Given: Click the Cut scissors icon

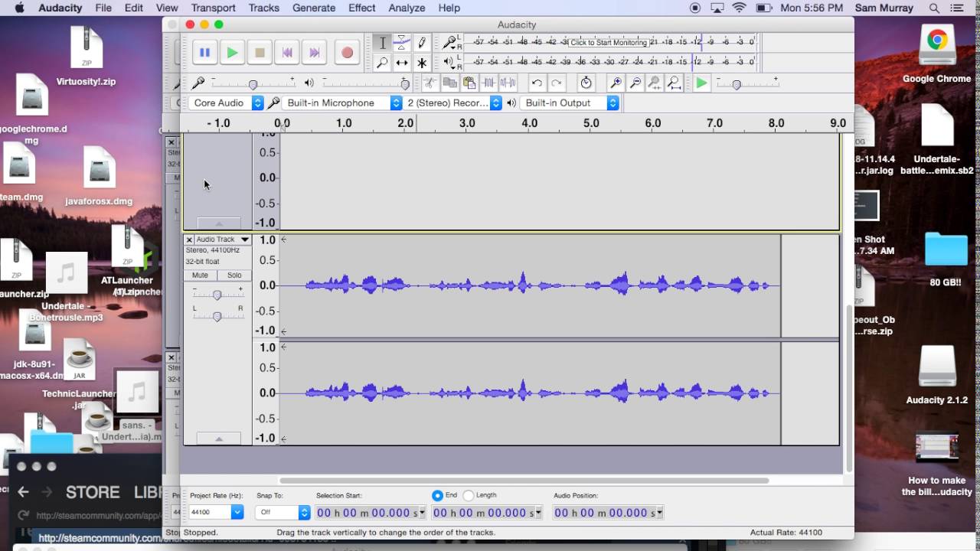Looking at the screenshot, I should tap(430, 83).
